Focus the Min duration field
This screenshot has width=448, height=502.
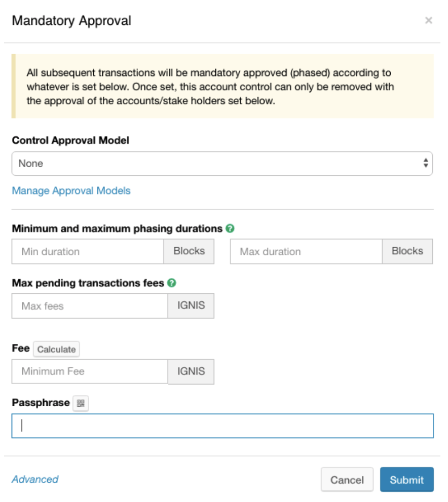(x=88, y=252)
